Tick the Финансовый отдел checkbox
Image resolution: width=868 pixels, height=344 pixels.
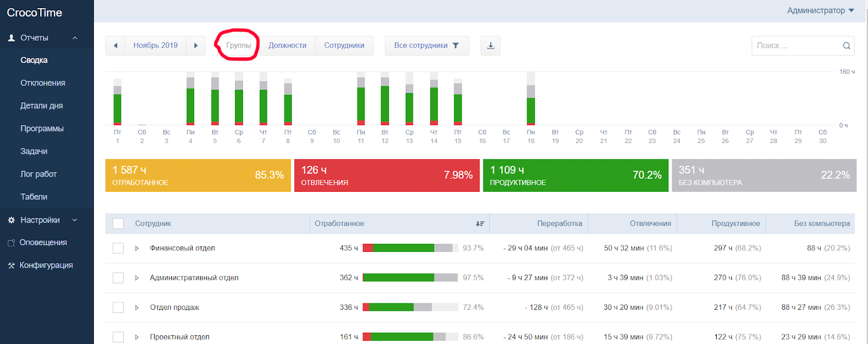click(x=118, y=248)
